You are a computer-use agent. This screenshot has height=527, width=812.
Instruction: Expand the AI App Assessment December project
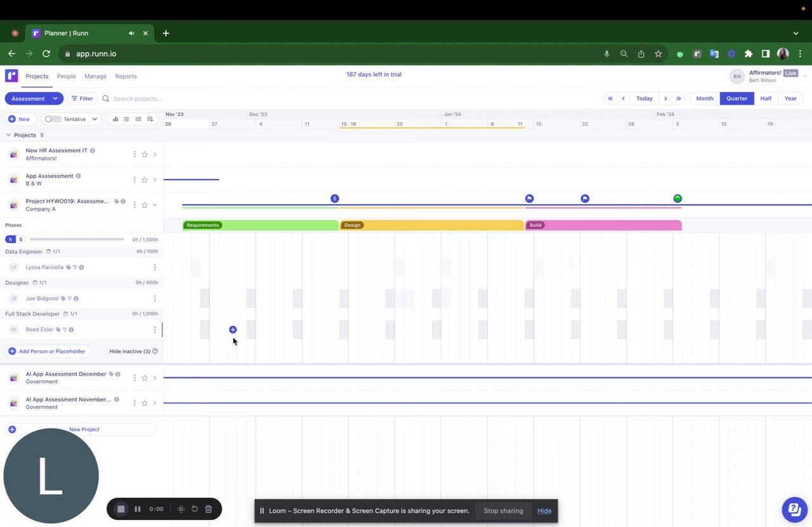point(155,378)
